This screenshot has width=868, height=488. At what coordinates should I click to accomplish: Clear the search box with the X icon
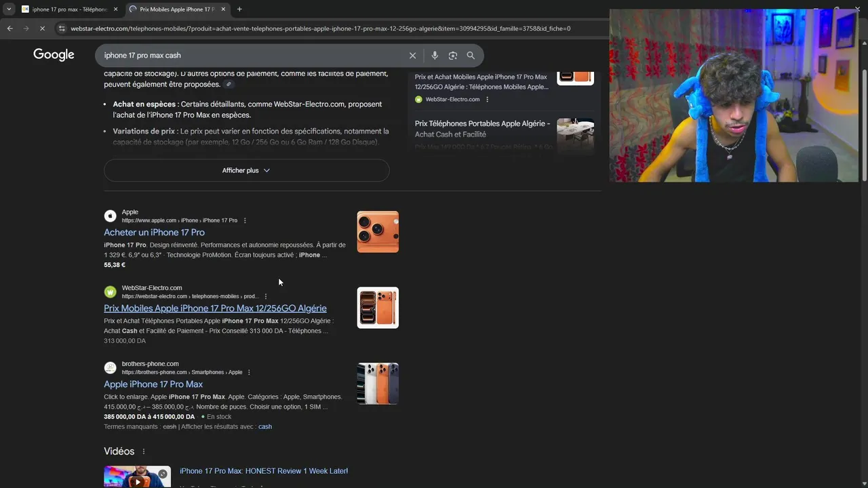point(412,56)
